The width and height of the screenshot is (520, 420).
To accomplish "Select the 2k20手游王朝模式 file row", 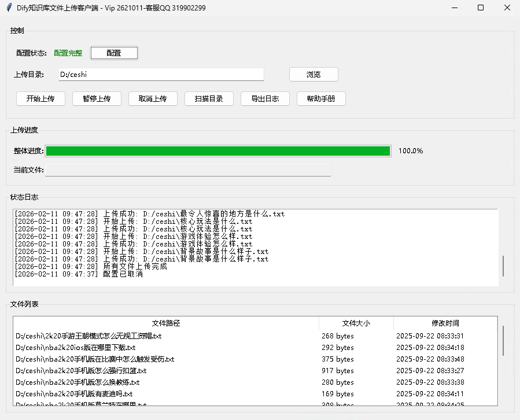I will [x=87, y=336].
